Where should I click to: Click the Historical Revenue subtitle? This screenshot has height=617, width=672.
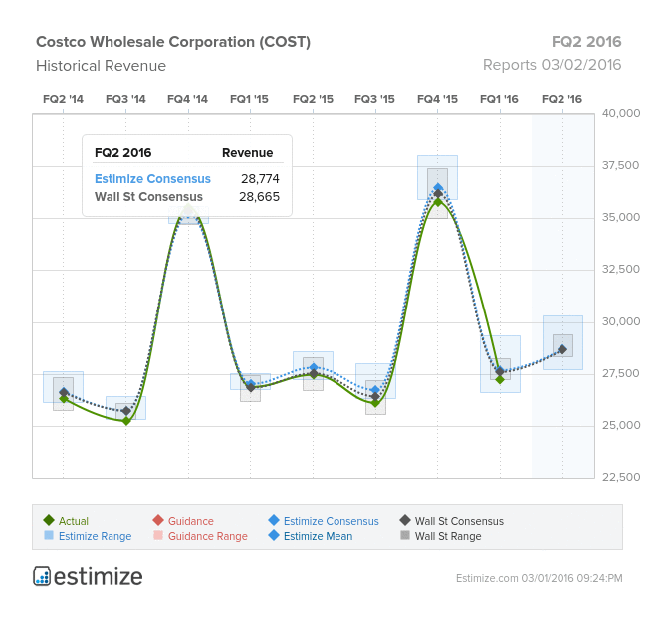(102, 66)
